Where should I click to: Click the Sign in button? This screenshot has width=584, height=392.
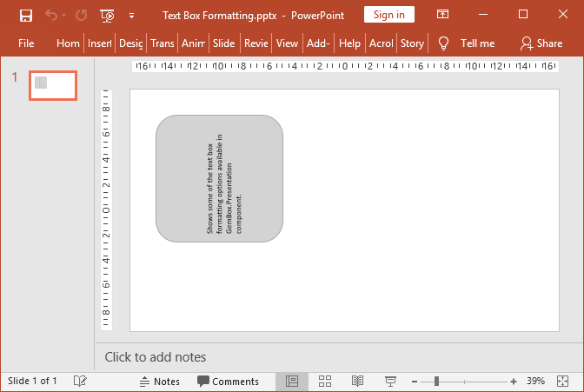point(388,15)
